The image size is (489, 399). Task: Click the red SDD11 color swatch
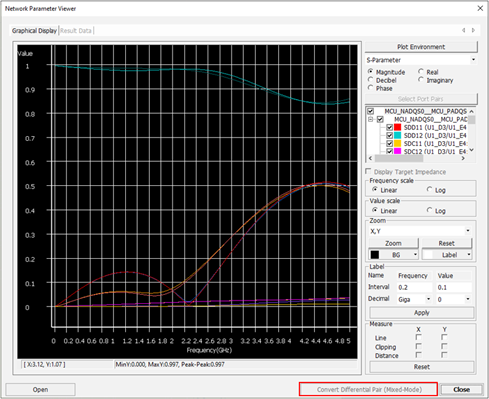[x=397, y=127]
